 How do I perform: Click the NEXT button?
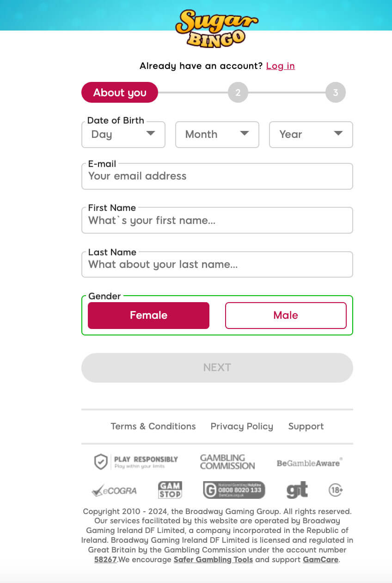coord(217,368)
